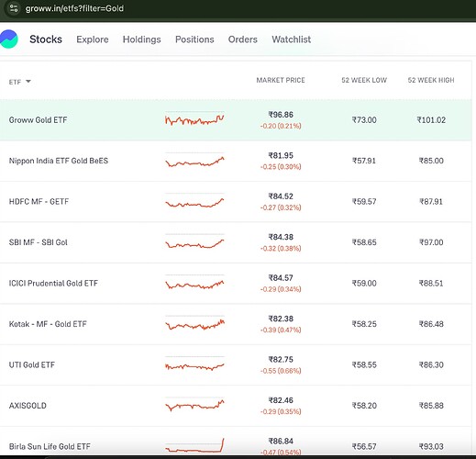476x459 pixels.
Task: Click the Groww logo icon
Action: click(8, 39)
